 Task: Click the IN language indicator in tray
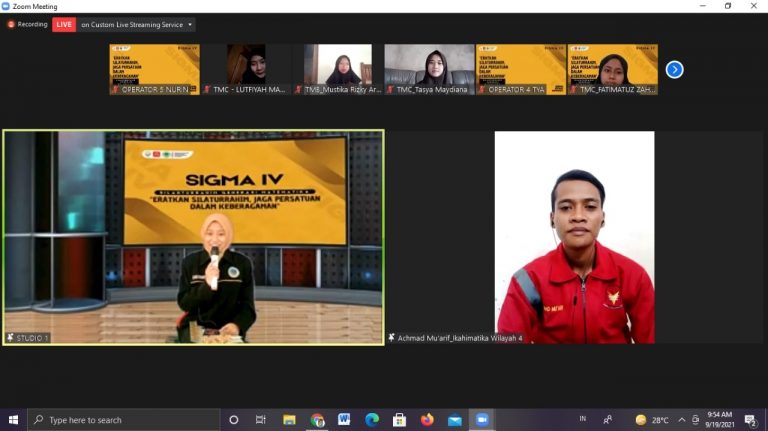tap(582, 419)
